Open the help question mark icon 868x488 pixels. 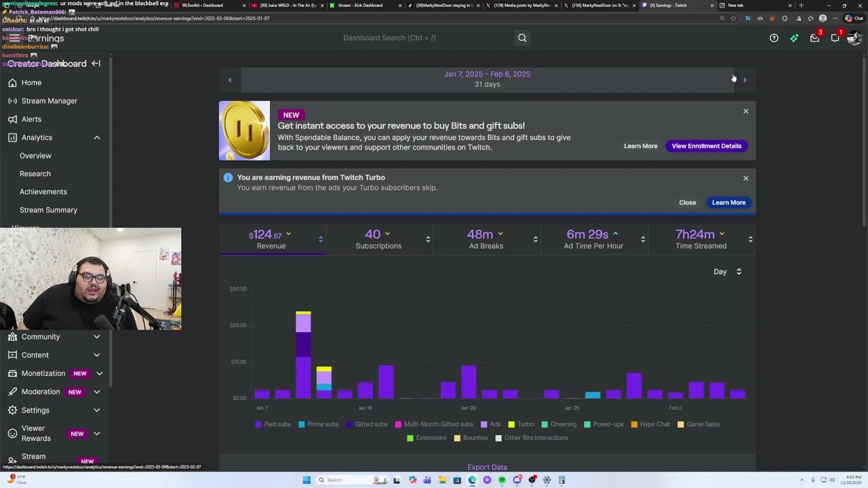774,38
